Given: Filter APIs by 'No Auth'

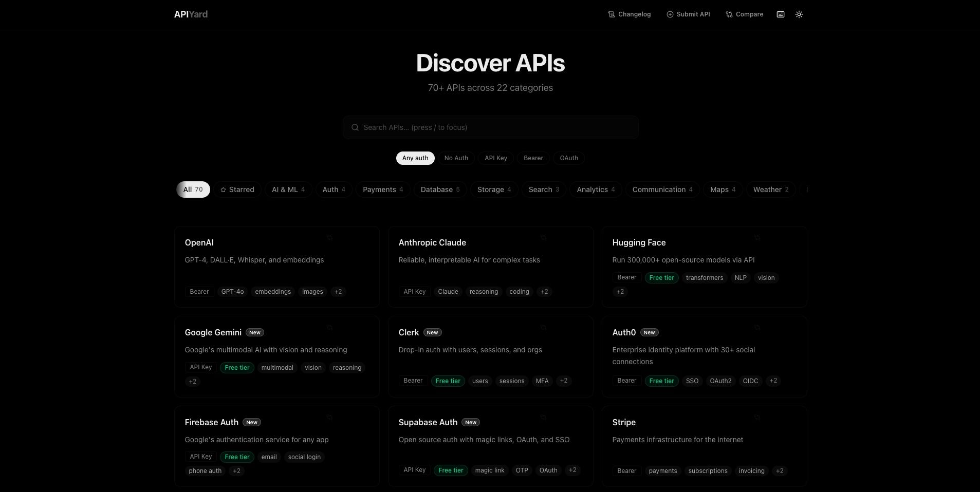Looking at the screenshot, I should pos(456,158).
